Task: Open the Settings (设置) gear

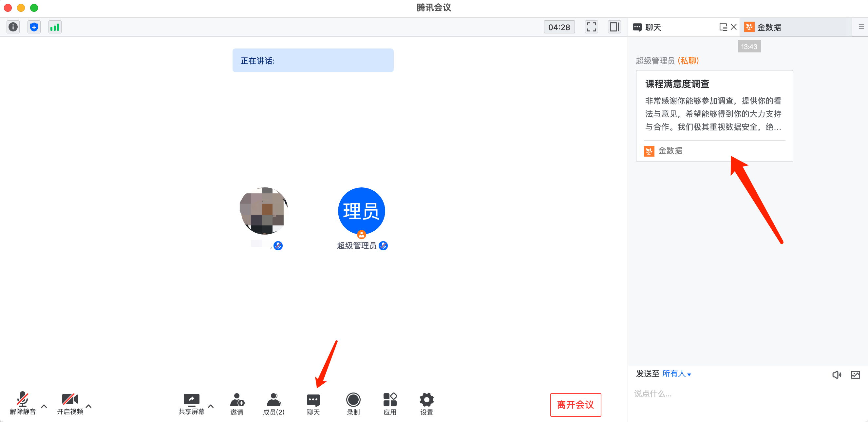Action: 426,403
